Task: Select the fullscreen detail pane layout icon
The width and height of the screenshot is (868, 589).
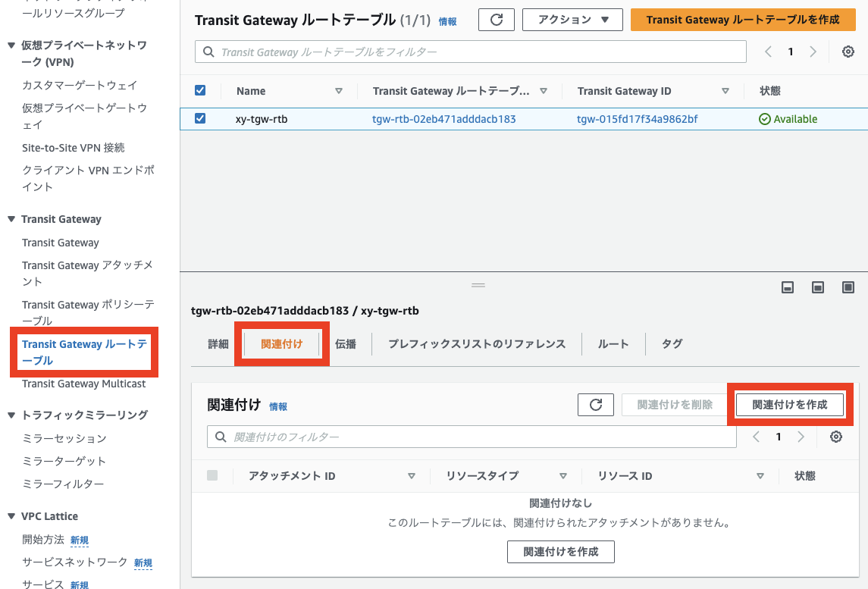Action: pyautogui.click(x=848, y=287)
